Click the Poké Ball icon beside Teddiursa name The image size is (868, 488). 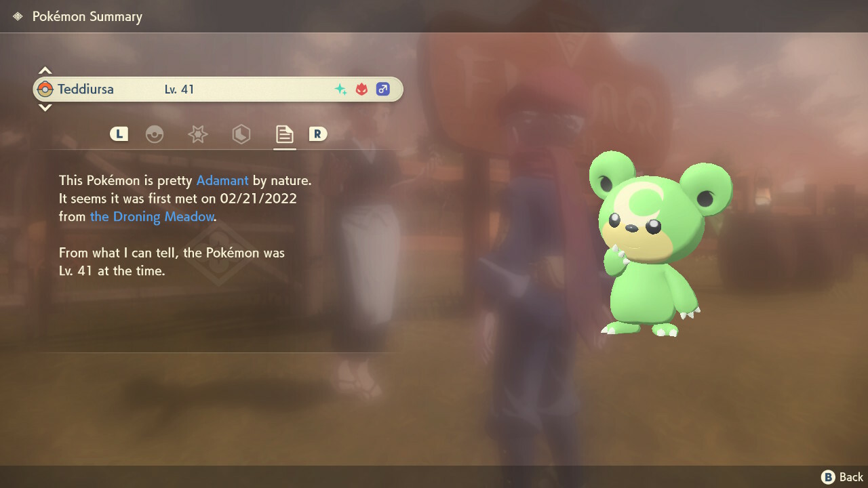[45, 89]
